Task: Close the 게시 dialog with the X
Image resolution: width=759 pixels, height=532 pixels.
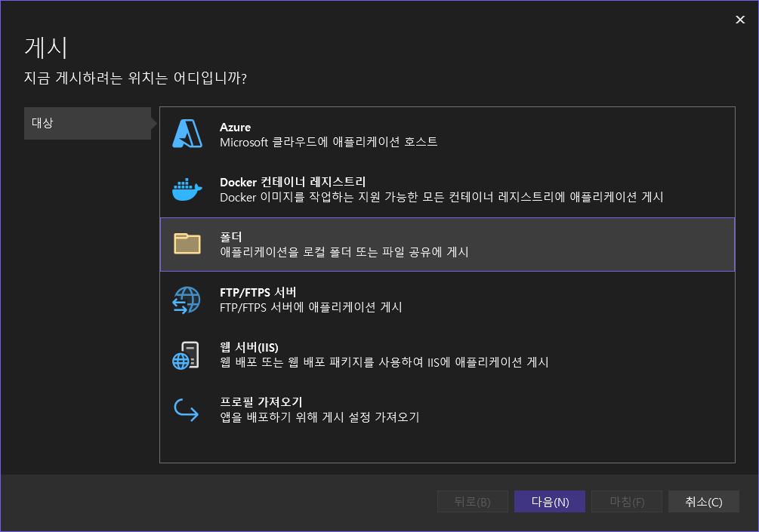Action: click(739, 20)
